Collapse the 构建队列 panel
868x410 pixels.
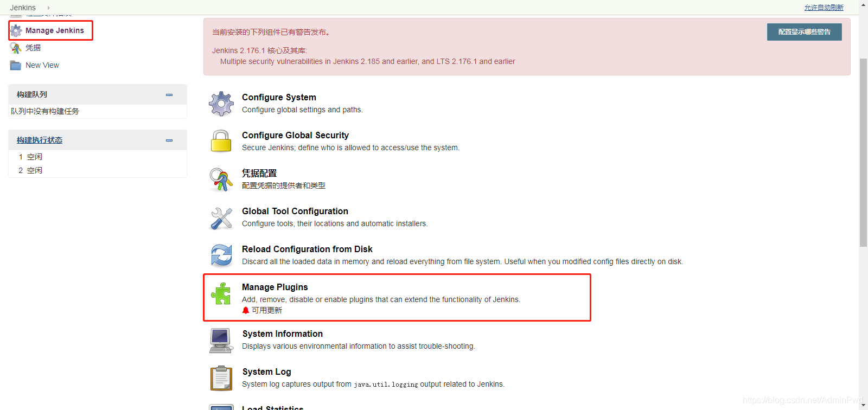pos(169,95)
